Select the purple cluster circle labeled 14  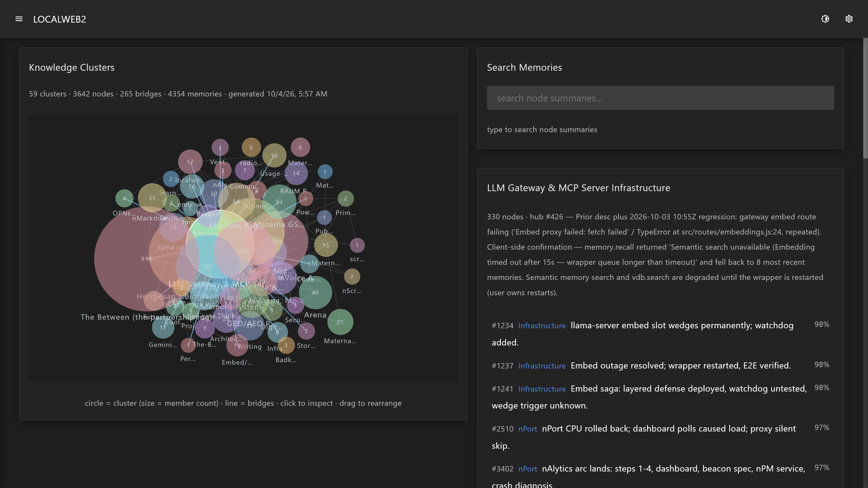pos(296,173)
